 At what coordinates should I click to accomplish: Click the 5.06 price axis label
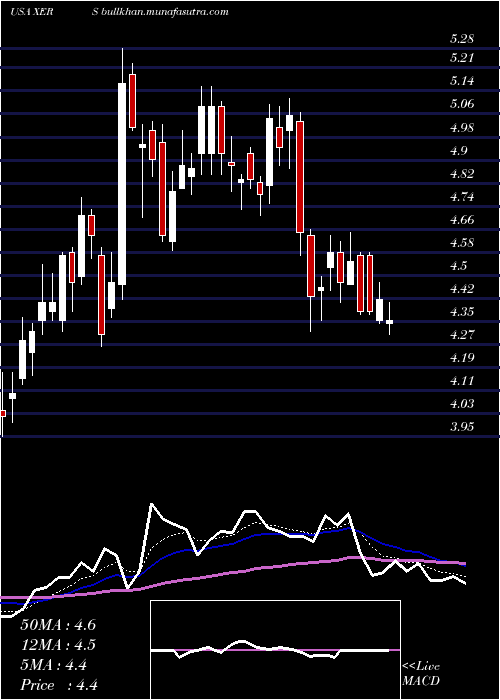pos(462,104)
